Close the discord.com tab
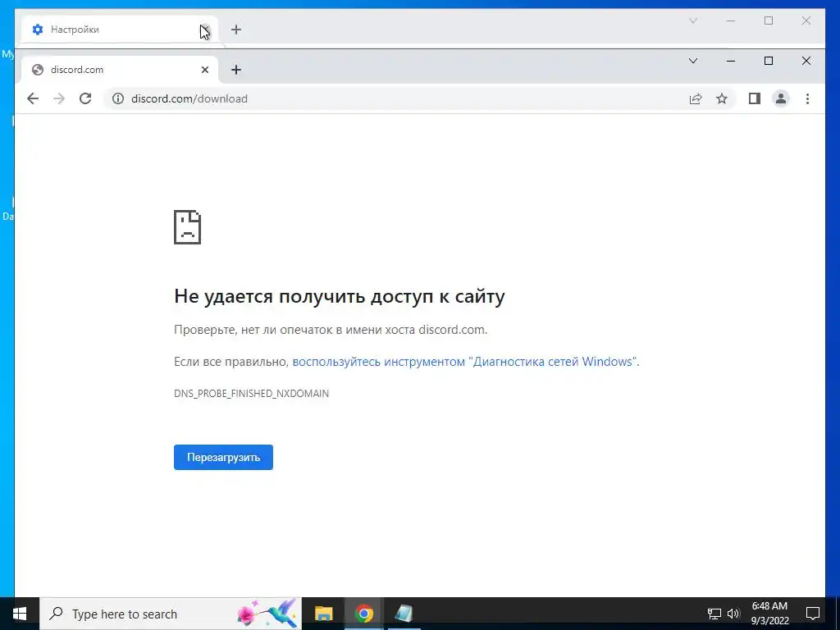 204,70
